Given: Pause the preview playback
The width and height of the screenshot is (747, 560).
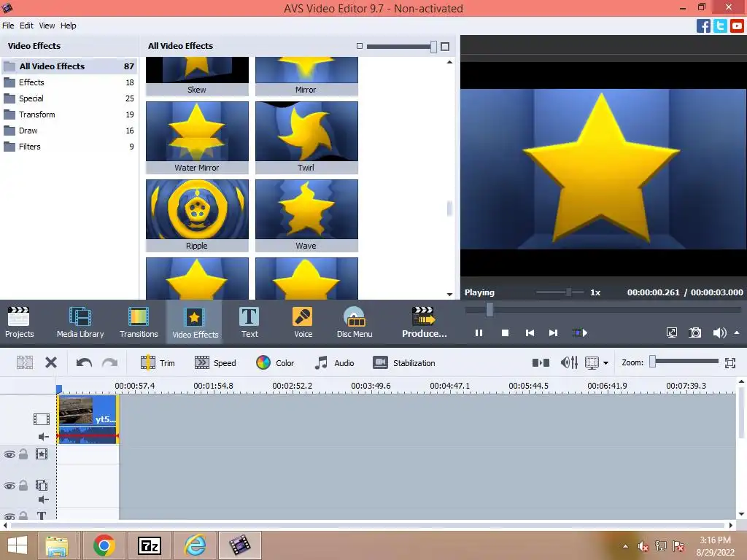Looking at the screenshot, I should point(479,332).
